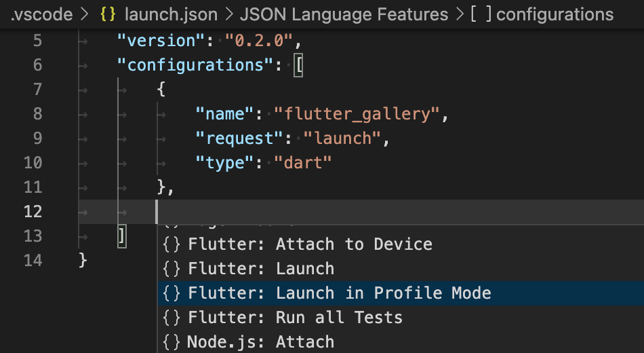Choose Flutter: Launch suggestion

point(261,269)
